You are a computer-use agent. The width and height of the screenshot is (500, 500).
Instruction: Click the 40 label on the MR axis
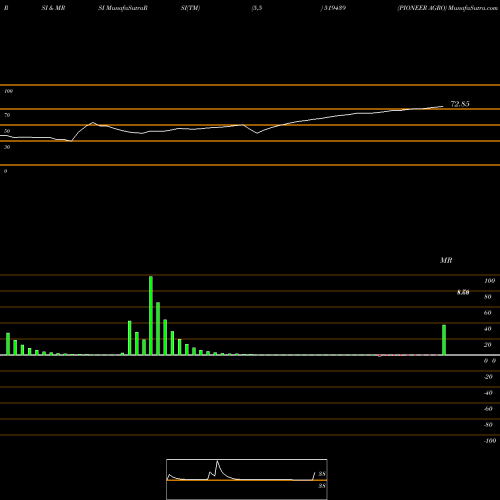tap(488, 329)
